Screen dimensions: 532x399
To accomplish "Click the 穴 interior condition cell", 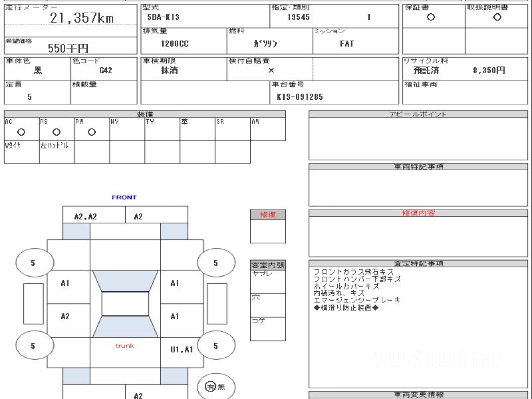I will pyautogui.click(x=268, y=305).
